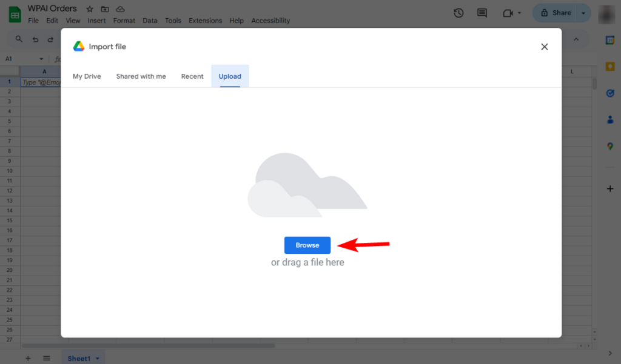621x364 pixels.
Task: Move spreadsheet to a folder
Action: click(104, 8)
